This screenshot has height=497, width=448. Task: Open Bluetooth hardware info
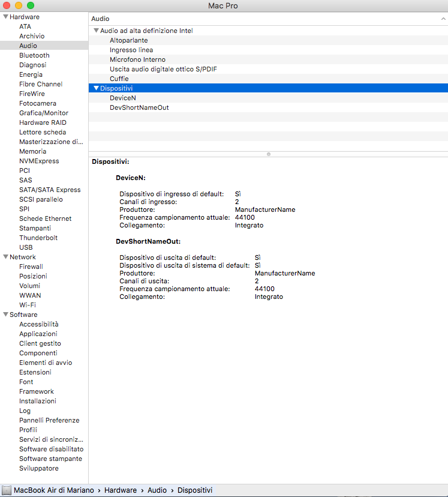(x=34, y=55)
